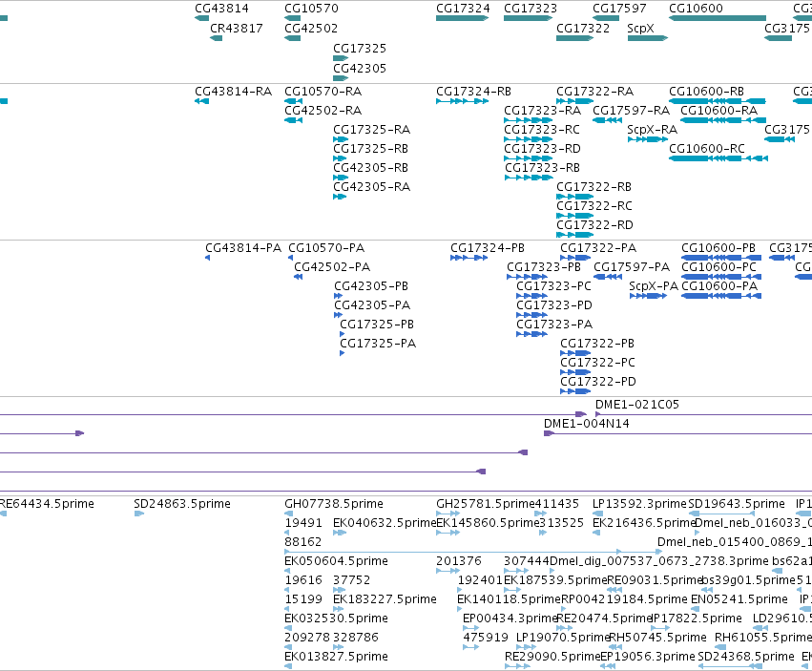
Task: Select the CG10600 gene label
Action: [x=696, y=9]
